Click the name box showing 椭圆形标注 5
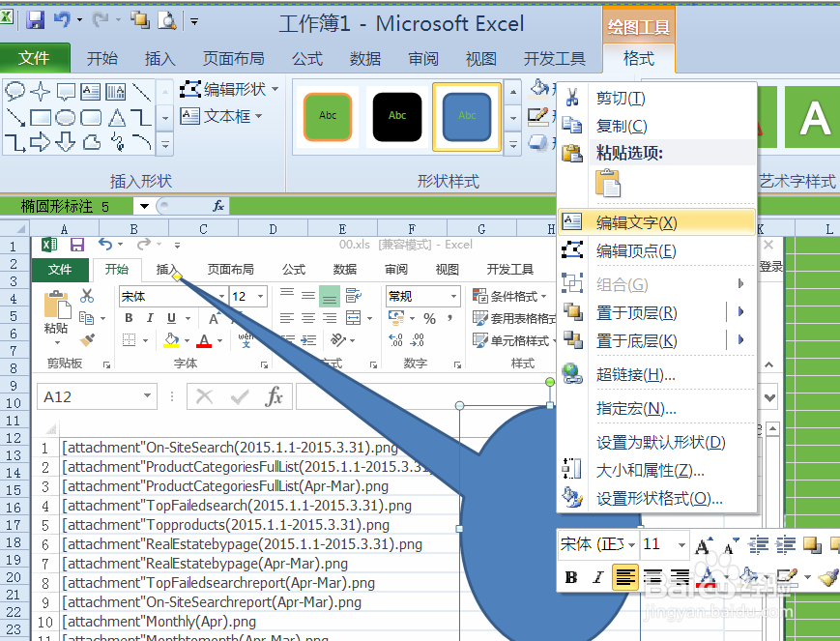Viewport: 840px width, 641px height. (x=68, y=206)
